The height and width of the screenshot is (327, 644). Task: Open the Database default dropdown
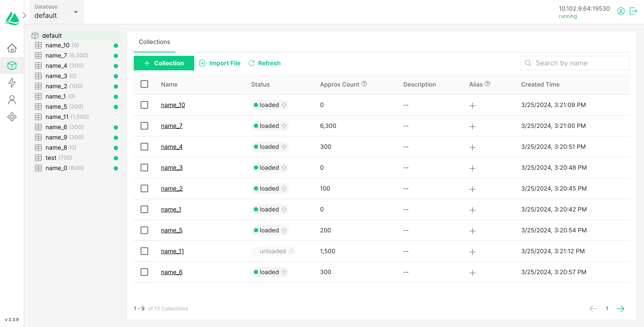[x=56, y=12]
